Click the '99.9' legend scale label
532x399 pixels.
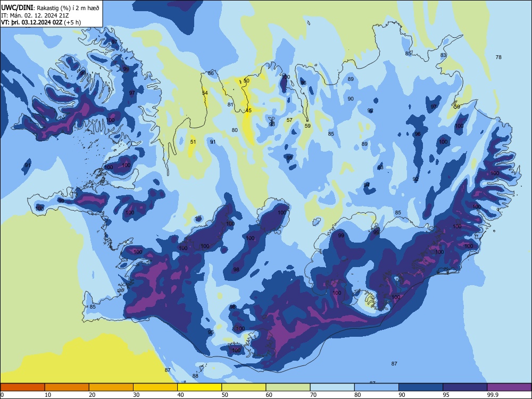[x=492, y=395]
